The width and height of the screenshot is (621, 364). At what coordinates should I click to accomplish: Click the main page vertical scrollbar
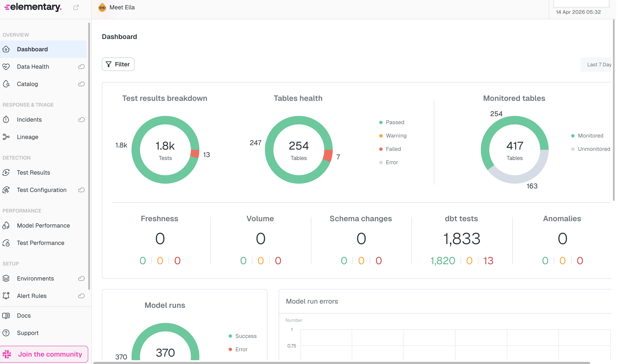click(614, 110)
